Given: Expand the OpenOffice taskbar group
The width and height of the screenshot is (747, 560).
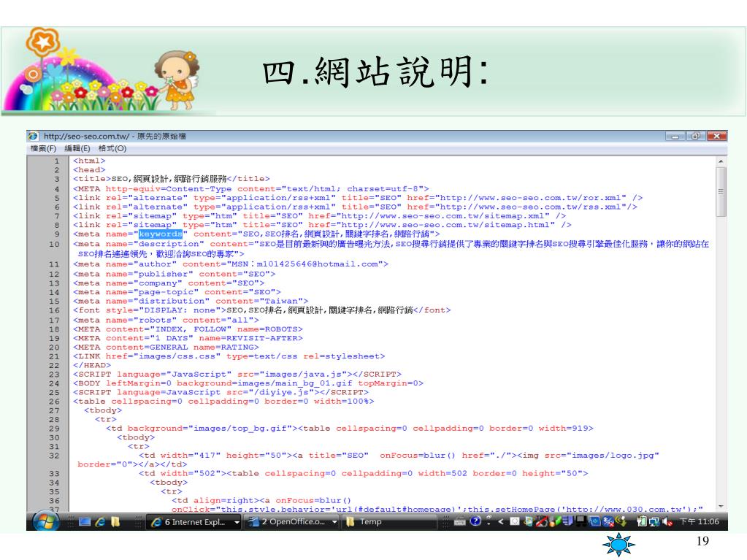Looking at the screenshot, I should pos(334,522).
